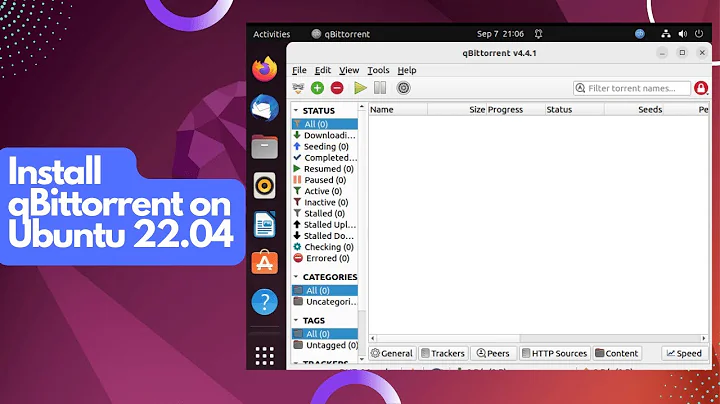The width and height of the screenshot is (720, 404).
Task: Open the Tools menu
Action: click(x=378, y=70)
